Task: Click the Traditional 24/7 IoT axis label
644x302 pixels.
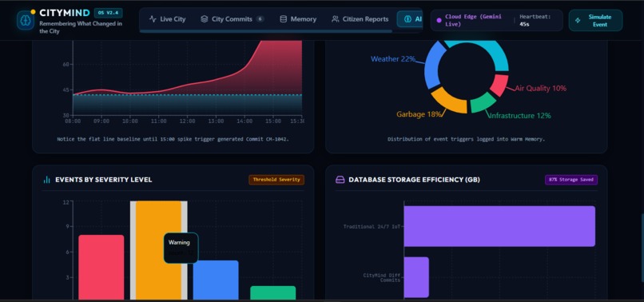Action: (372, 226)
